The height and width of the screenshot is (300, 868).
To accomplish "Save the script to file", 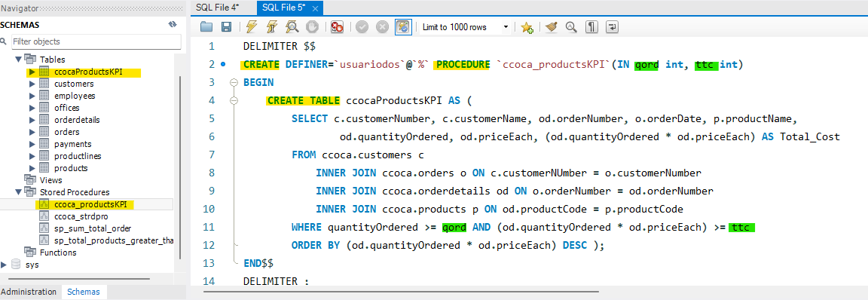I will (x=226, y=26).
